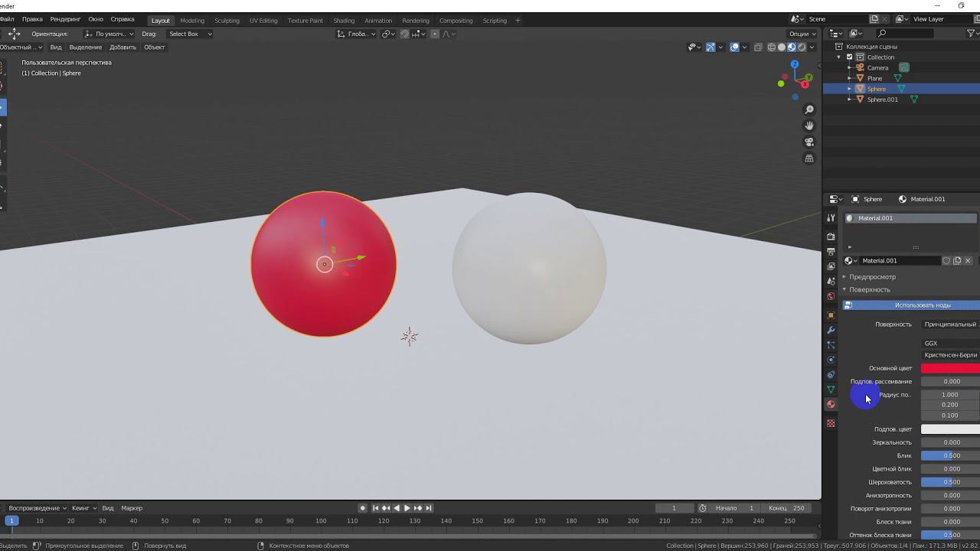This screenshot has width=980, height=551.
Task: Open the View Layer properties tab
Action: pyautogui.click(x=831, y=266)
